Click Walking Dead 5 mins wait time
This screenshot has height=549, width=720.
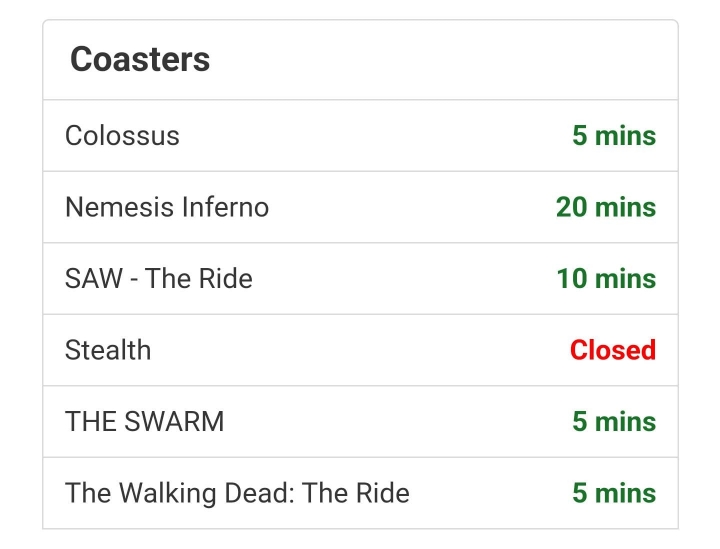pos(614,493)
